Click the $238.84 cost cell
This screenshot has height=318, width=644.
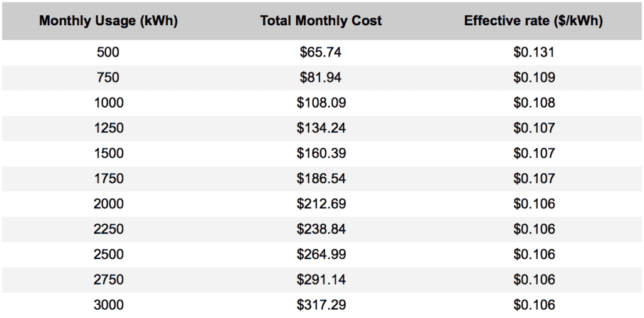321,229
